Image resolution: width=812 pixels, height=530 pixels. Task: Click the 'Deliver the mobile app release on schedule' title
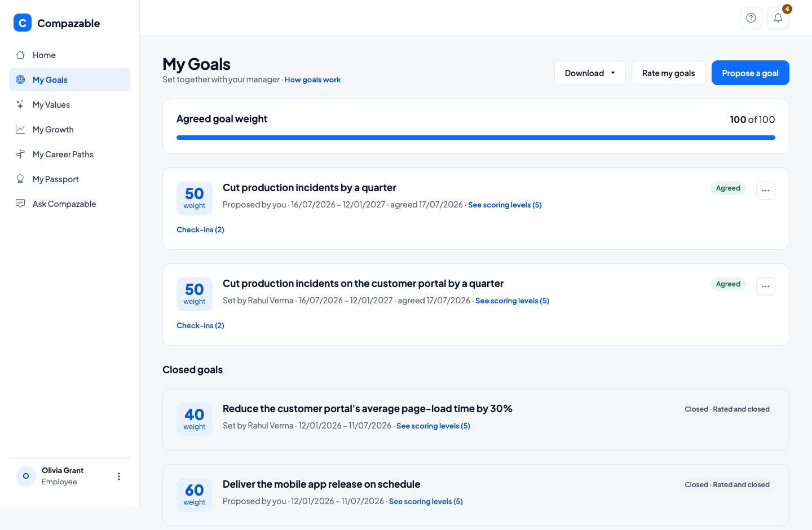pos(321,484)
